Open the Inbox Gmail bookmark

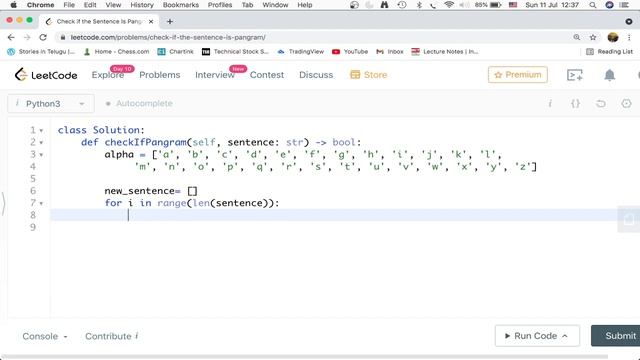tap(390, 51)
